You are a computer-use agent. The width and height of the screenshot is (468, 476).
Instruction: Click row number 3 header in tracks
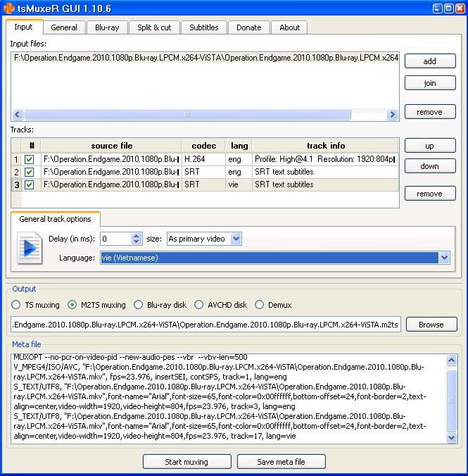pos(16,184)
